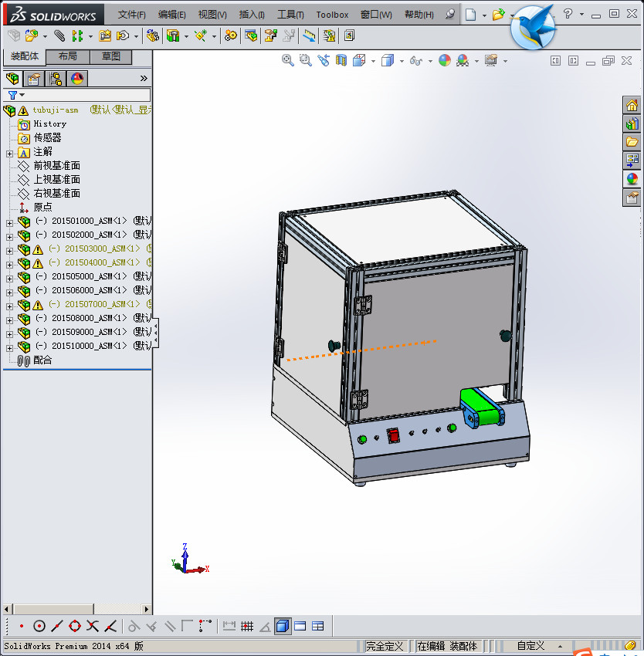
Task: Click the feature tree filter input field
Action: pyautogui.click(x=87, y=95)
